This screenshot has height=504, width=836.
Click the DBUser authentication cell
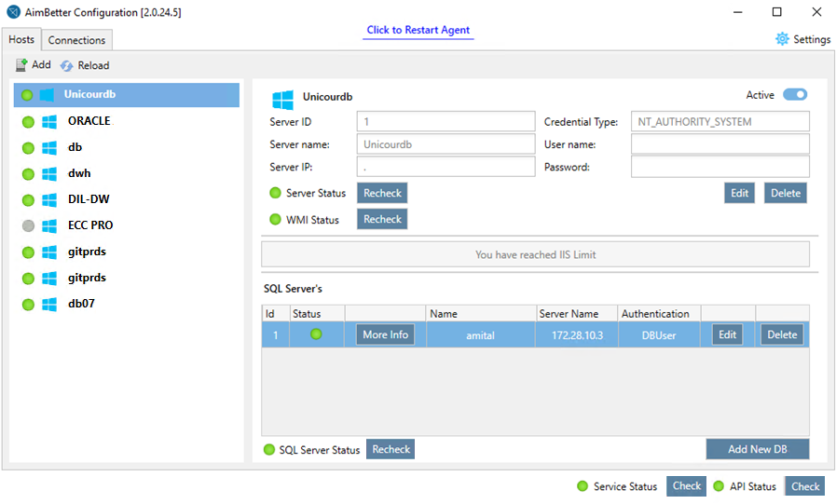coord(660,335)
